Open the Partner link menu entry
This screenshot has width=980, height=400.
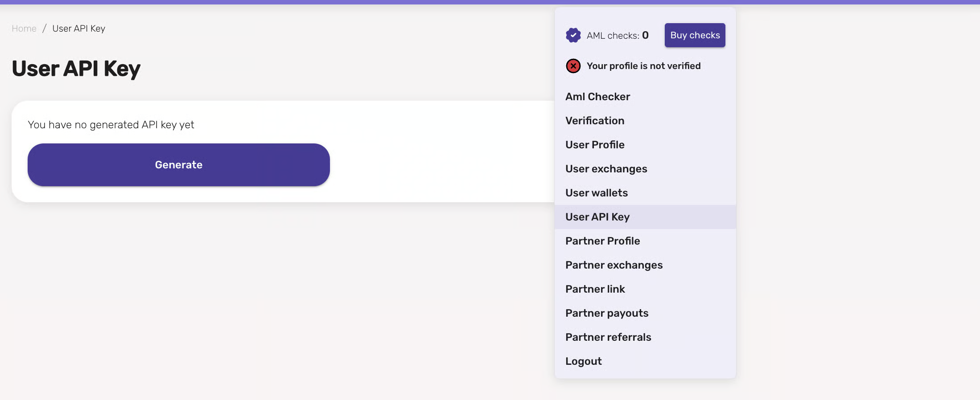pos(595,289)
